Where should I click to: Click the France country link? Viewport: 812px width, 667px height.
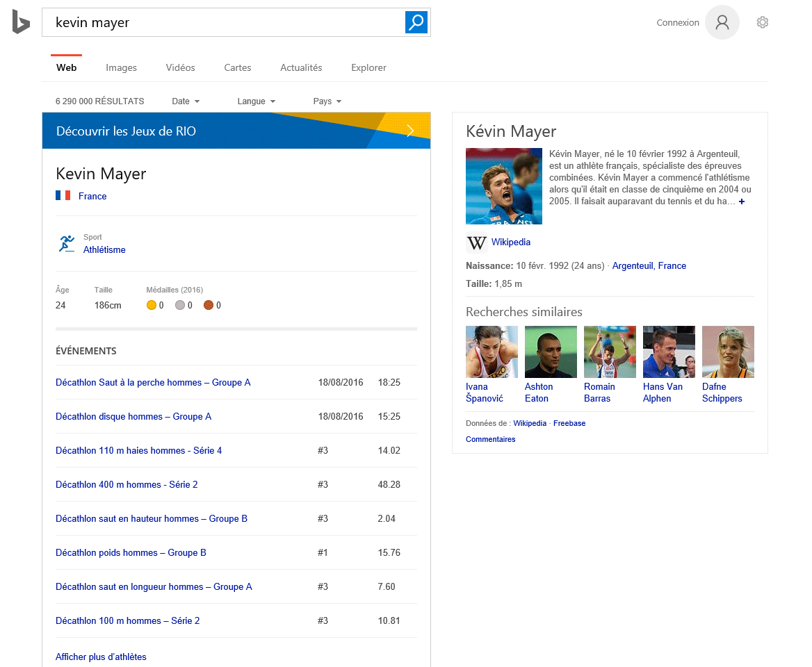[92, 196]
